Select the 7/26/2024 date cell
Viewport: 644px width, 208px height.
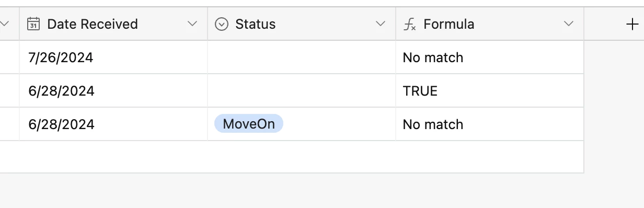[x=113, y=57]
